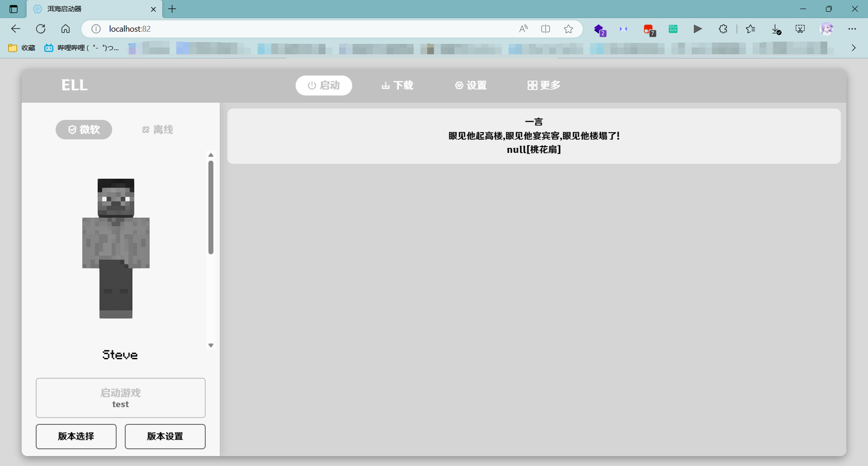868x466 pixels.
Task: View site information icon
Action: 96,29
